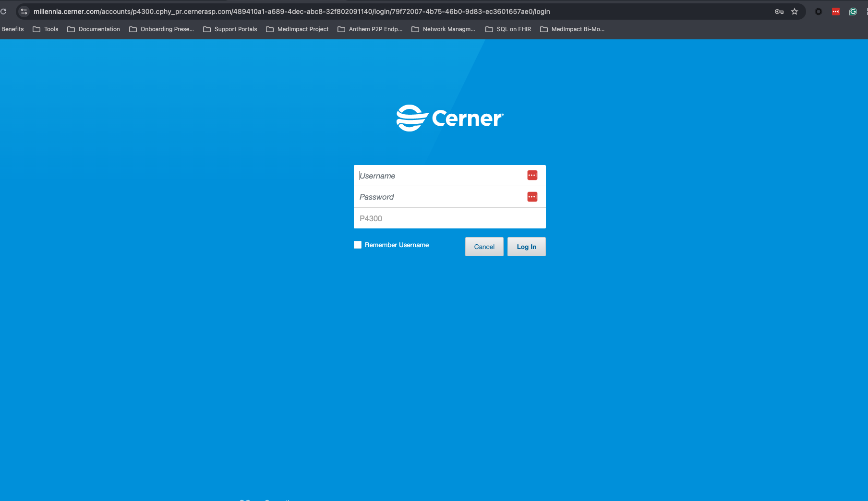Click the browser reload icon

3,12
